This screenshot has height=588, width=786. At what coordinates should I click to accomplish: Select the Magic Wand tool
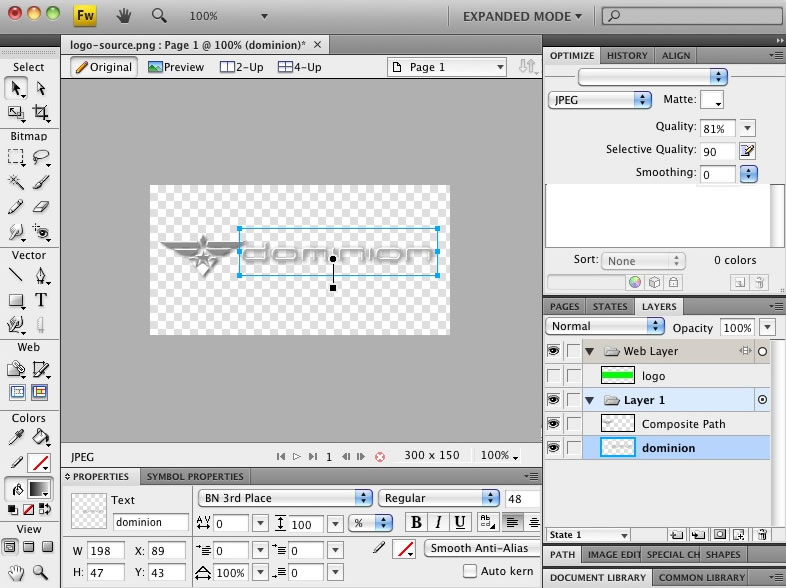tap(16, 182)
